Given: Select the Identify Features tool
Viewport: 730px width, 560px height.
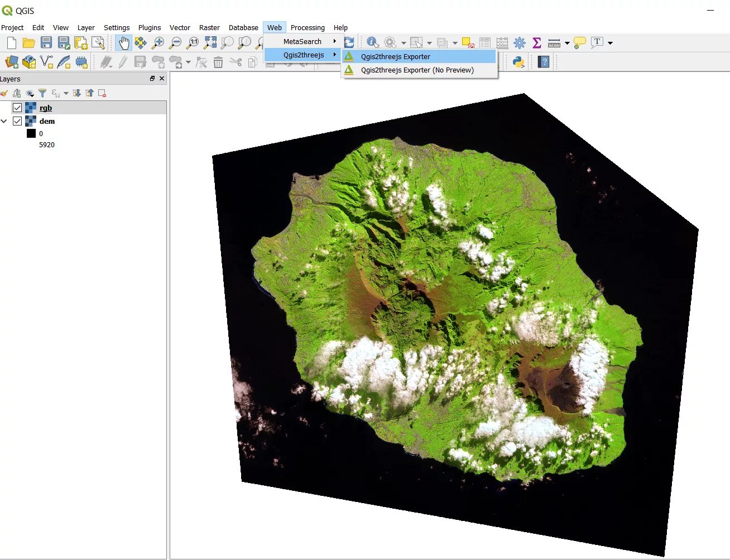Looking at the screenshot, I should [372, 42].
